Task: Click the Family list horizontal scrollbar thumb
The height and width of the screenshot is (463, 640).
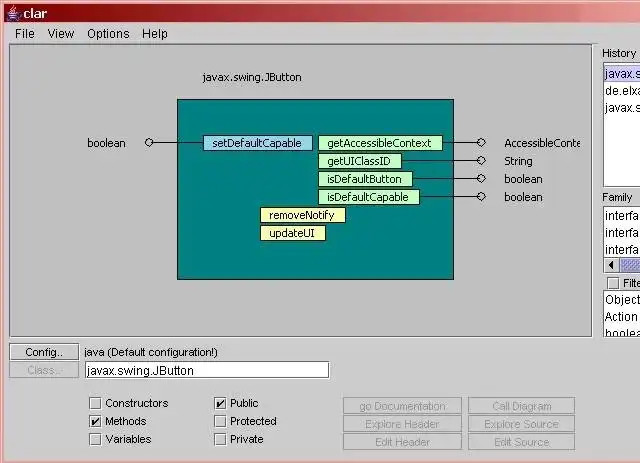Action: pos(630,265)
